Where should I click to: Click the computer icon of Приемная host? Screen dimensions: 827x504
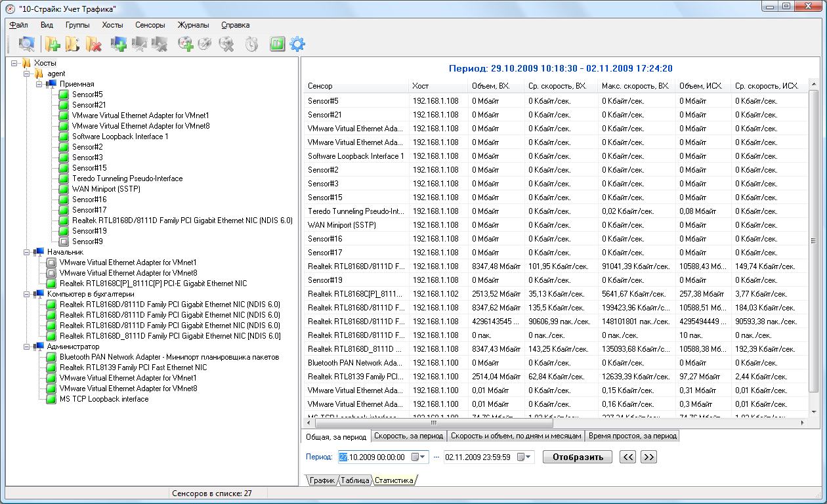coord(51,84)
